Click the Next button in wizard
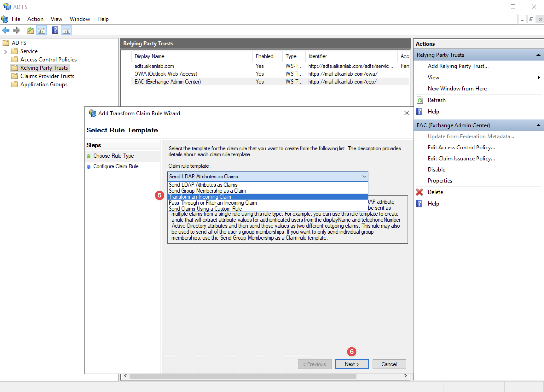The image size is (544, 392). click(x=352, y=364)
